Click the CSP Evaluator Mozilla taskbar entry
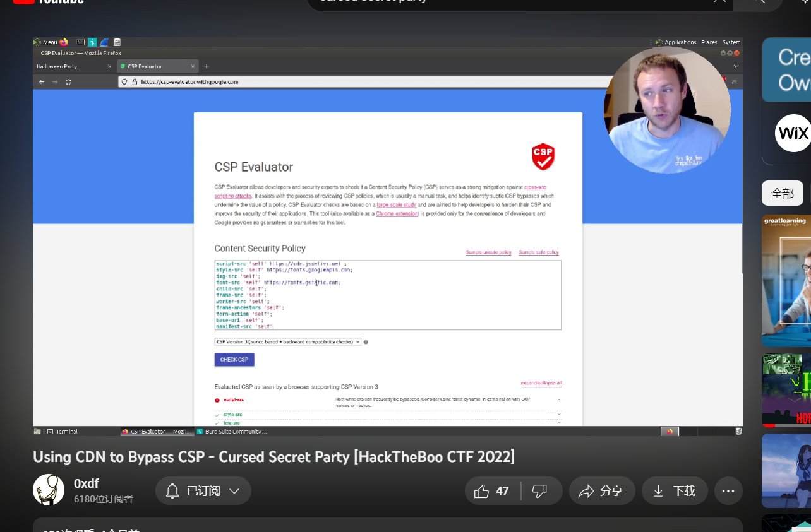Viewport: 811px width, 532px height. (157, 432)
